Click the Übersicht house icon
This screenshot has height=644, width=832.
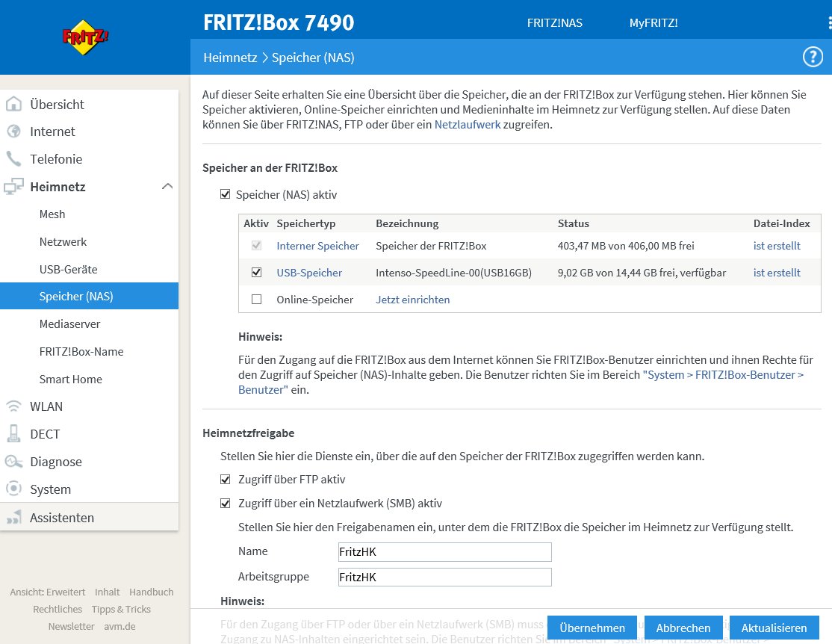(13, 104)
